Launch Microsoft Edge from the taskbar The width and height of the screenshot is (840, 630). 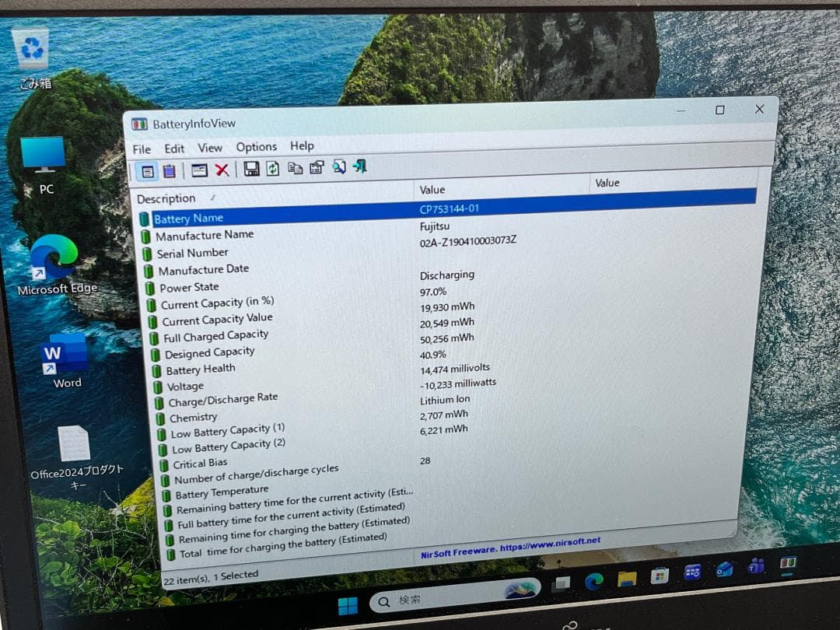coord(593,580)
